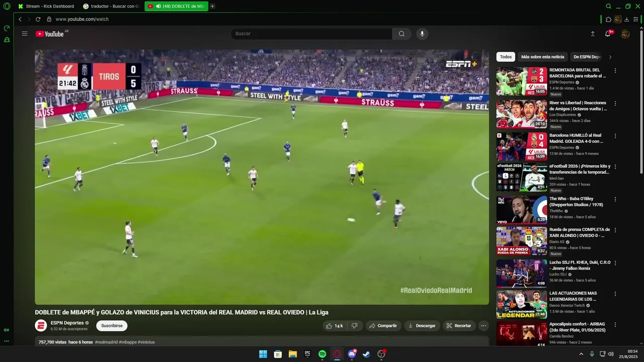Click Suscribirse to ESPN Deportes
This screenshot has width=644, height=362.
point(112,326)
